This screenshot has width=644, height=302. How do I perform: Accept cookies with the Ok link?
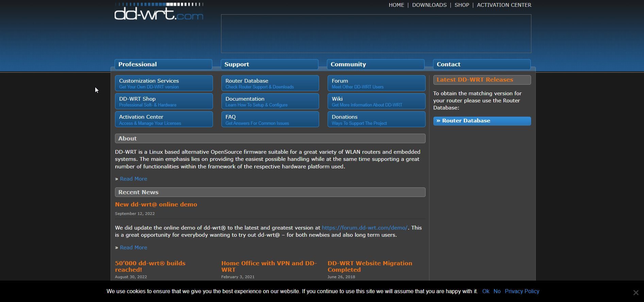click(x=486, y=291)
